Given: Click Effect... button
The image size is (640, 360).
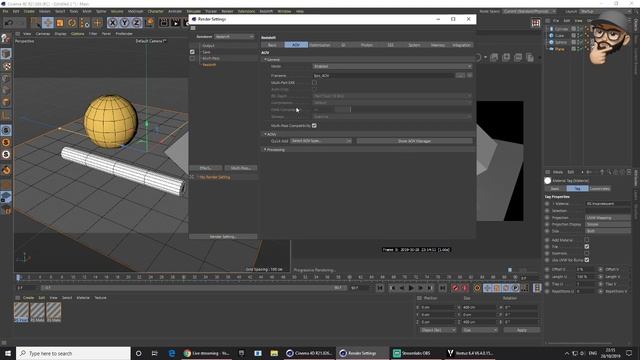Looking at the screenshot, I should (x=206, y=168).
